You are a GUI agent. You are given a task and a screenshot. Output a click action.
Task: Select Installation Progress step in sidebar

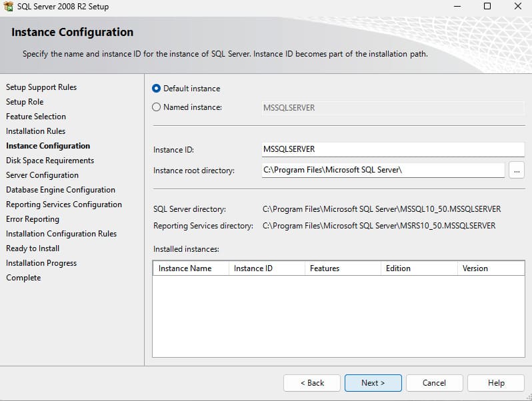pos(41,263)
